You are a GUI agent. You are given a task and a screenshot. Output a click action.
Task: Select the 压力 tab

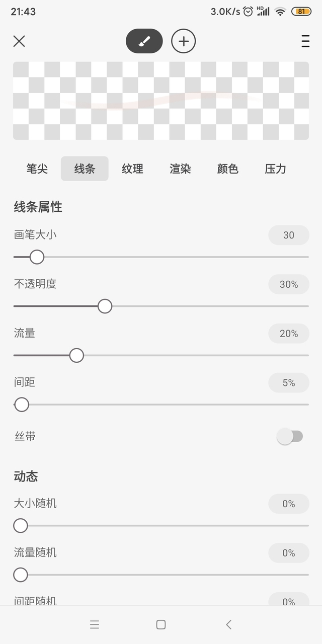point(275,169)
